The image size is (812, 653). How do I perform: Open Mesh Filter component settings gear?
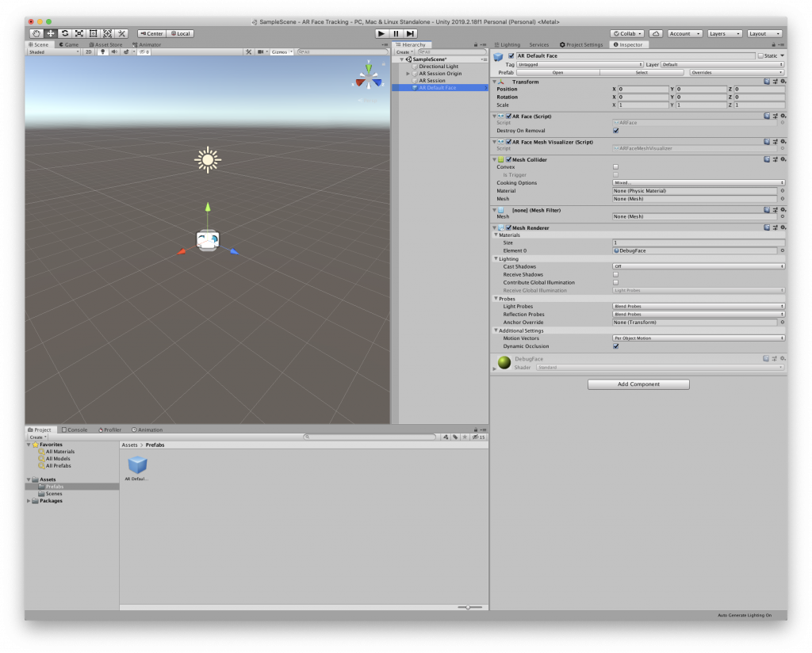point(783,209)
